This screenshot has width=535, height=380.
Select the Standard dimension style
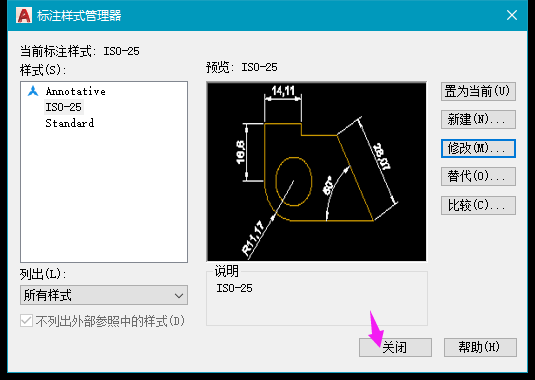70,123
